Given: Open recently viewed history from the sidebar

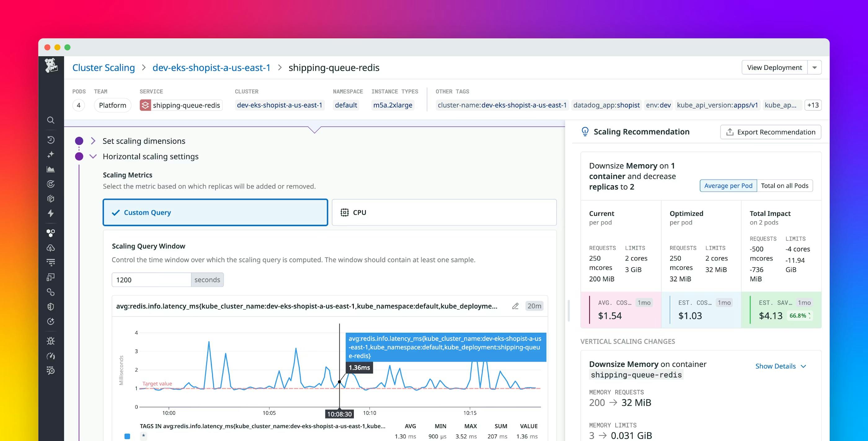Looking at the screenshot, I should [x=51, y=139].
